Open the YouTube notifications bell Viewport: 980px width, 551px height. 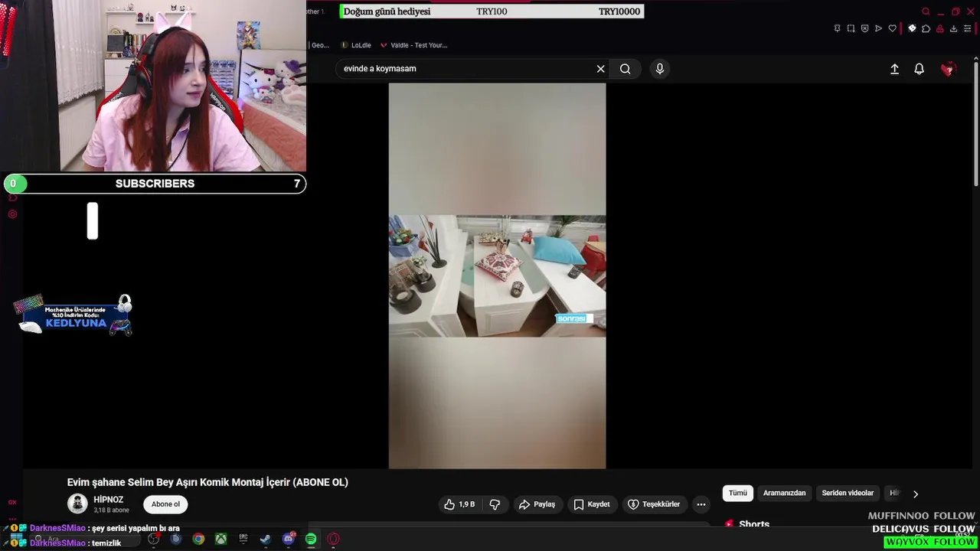click(920, 69)
